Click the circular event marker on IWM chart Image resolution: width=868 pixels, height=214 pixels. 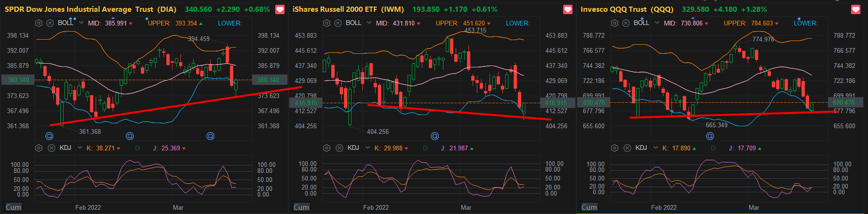(x=435, y=136)
